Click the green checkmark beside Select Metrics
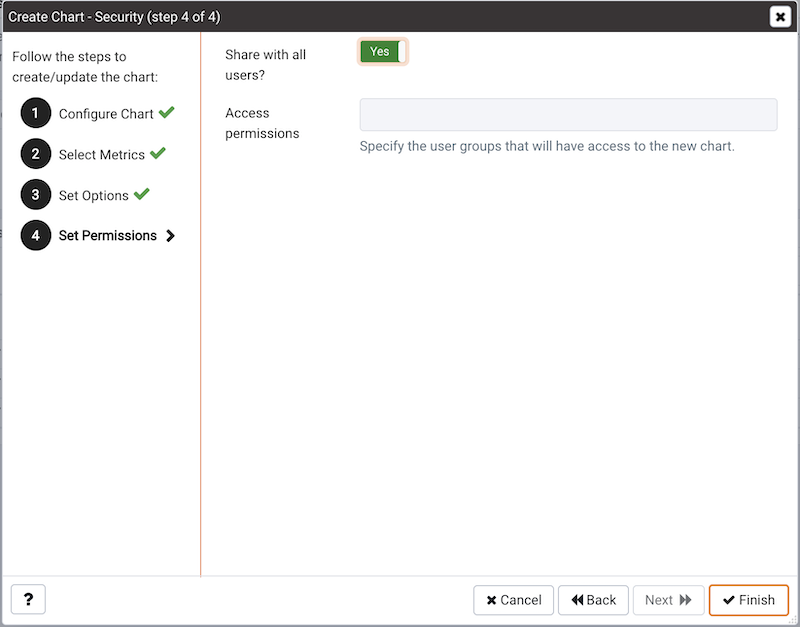The width and height of the screenshot is (800, 627). click(x=158, y=153)
